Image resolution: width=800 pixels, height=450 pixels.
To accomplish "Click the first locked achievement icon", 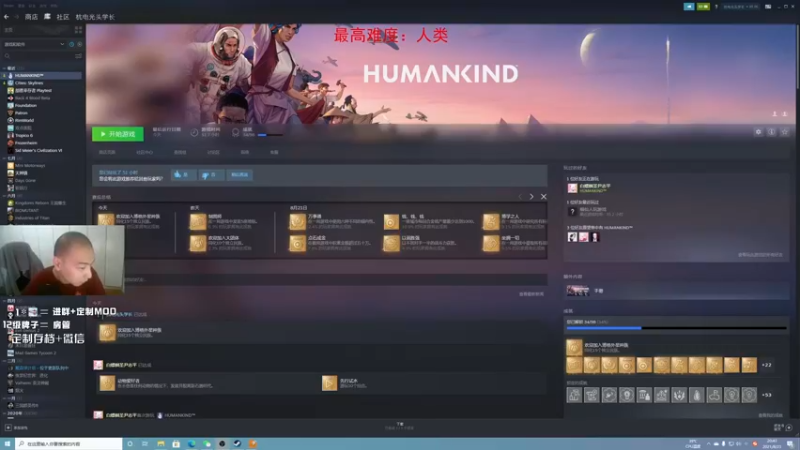I will [x=574, y=395].
